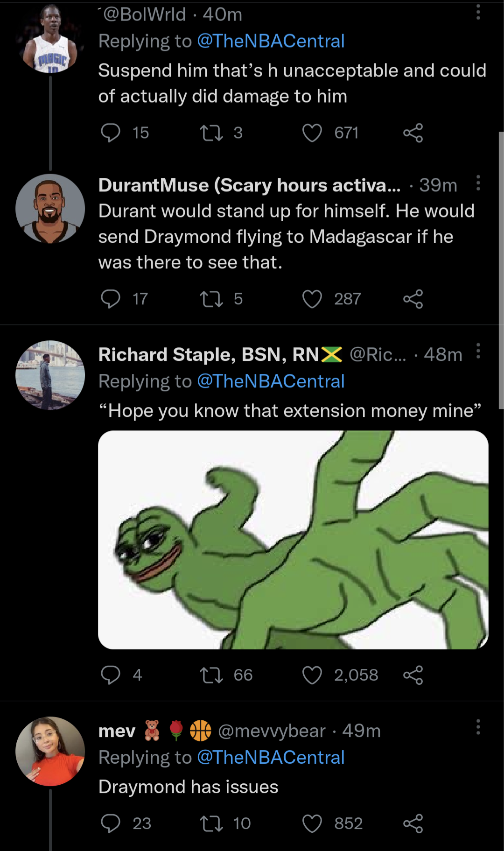Open more options on DurantMuse tweet
Screen dimensions: 504x851
[x=478, y=183]
